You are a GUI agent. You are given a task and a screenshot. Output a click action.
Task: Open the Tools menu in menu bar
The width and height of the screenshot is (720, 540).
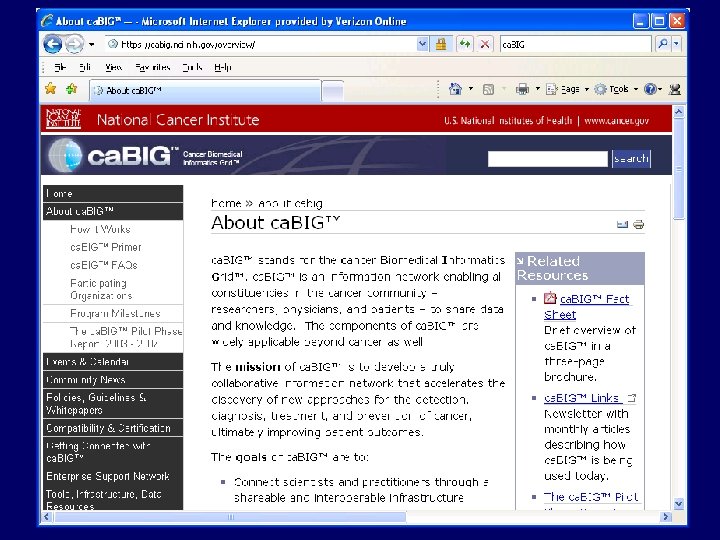(x=192, y=68)
